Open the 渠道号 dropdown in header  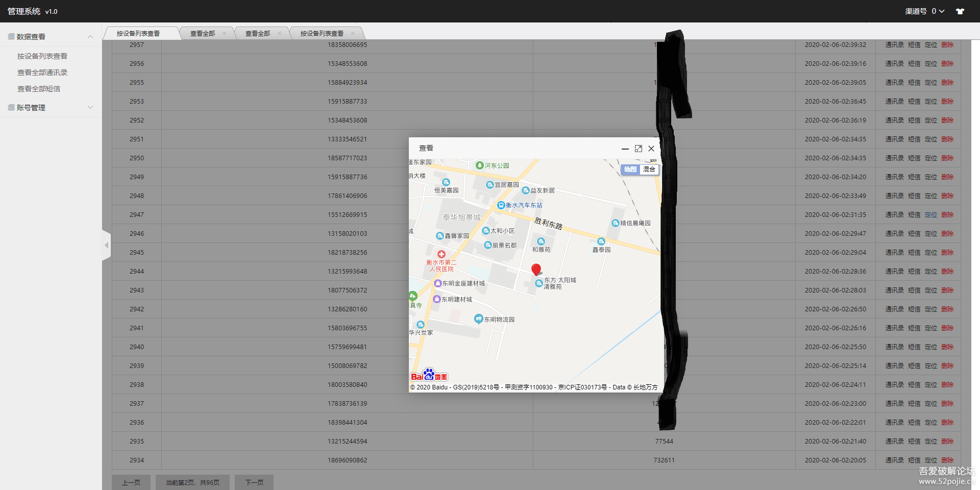pos(924,11)
